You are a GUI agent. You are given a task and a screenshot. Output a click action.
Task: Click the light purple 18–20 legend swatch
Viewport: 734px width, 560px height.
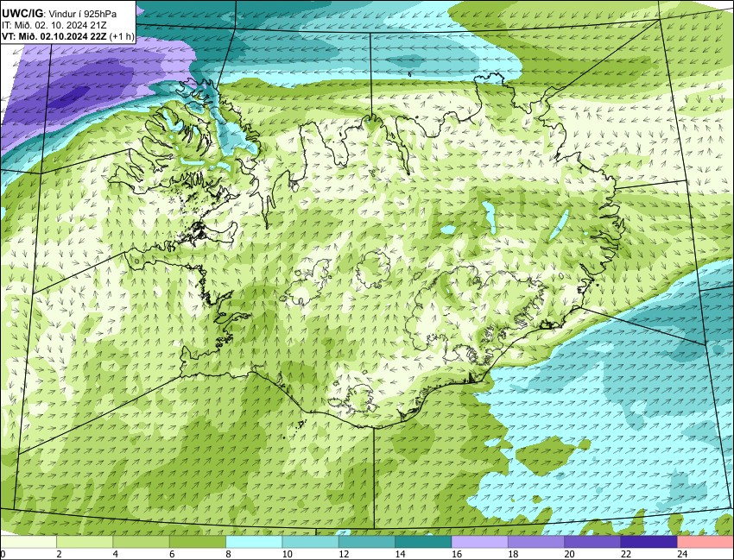point(536,542)
